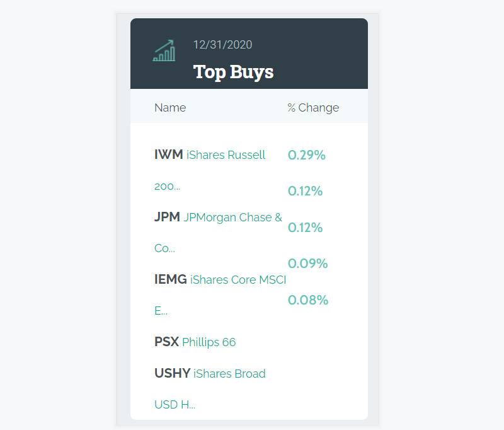Open the iShares Core MSCI E... link
The width and height of the screenshot is (504, 430).
(x=238, y=280)
